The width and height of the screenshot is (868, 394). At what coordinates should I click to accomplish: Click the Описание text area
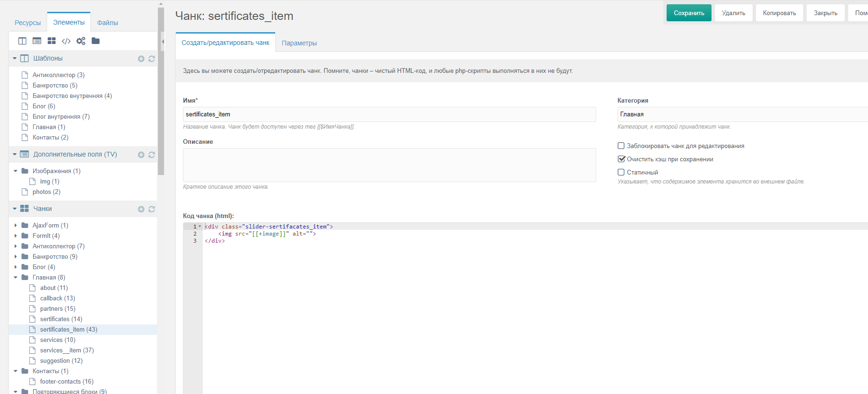point(390,165)
